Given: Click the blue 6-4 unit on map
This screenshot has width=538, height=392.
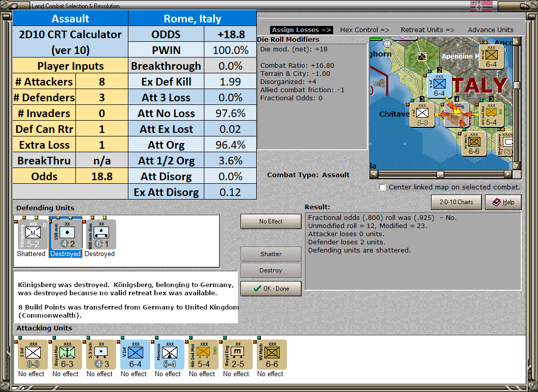Looking at the screenshot, I should [439, 86].
